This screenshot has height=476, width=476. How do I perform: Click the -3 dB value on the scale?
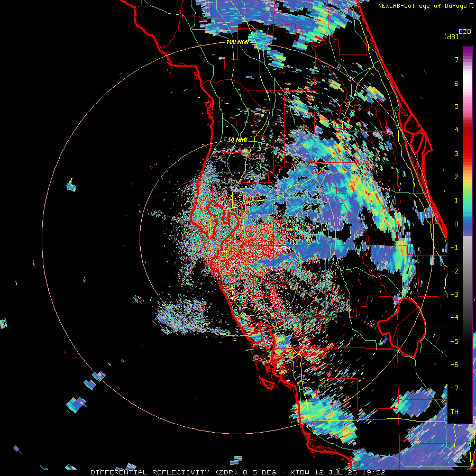click(x=454, y=295)
